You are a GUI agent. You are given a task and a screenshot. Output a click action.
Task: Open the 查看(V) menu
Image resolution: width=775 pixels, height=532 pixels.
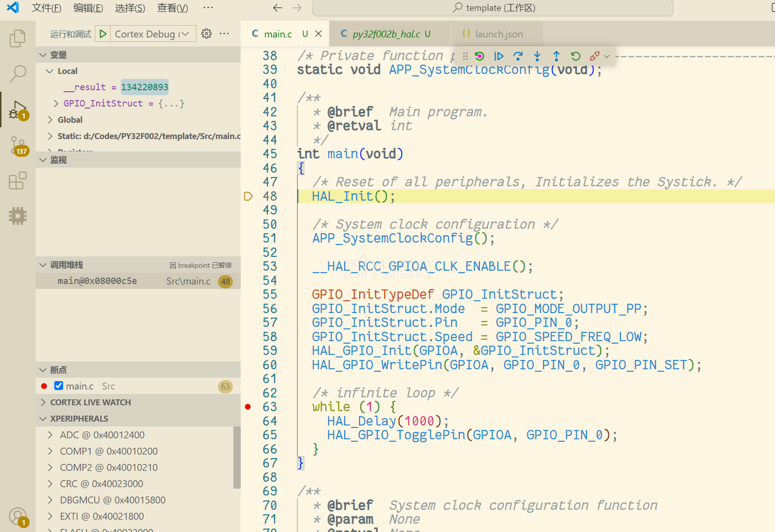(x=173, y=8)
